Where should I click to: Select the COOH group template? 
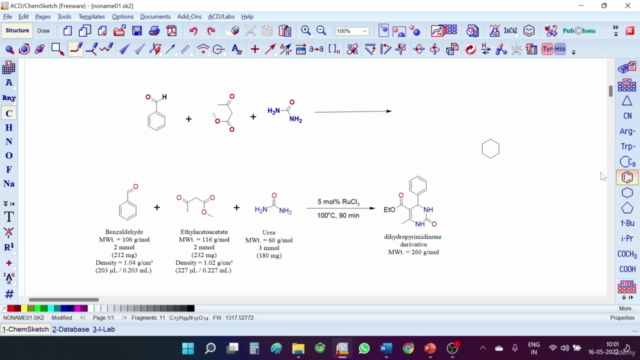pyautogui.click(x=627, y=269)
